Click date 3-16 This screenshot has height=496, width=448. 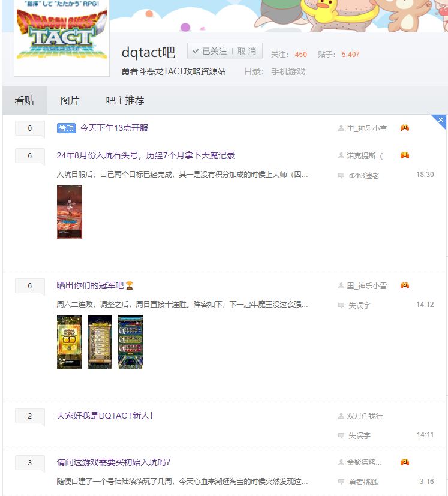point(426,482)
